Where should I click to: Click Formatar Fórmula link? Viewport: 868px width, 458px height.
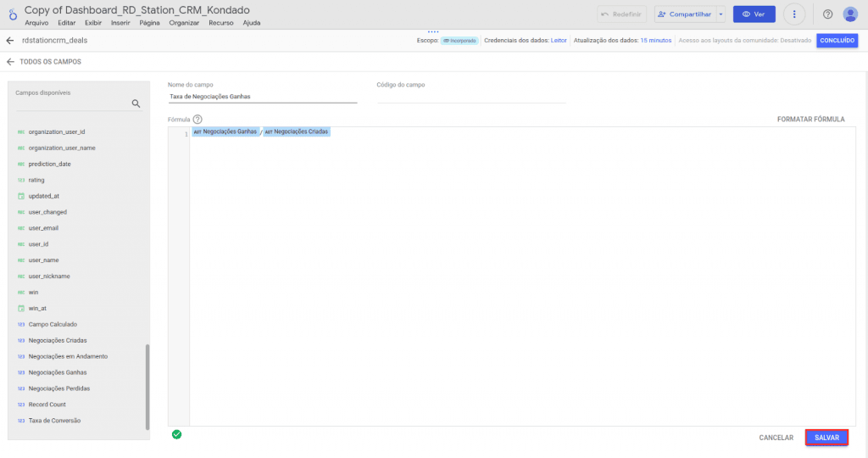[810, 120]
